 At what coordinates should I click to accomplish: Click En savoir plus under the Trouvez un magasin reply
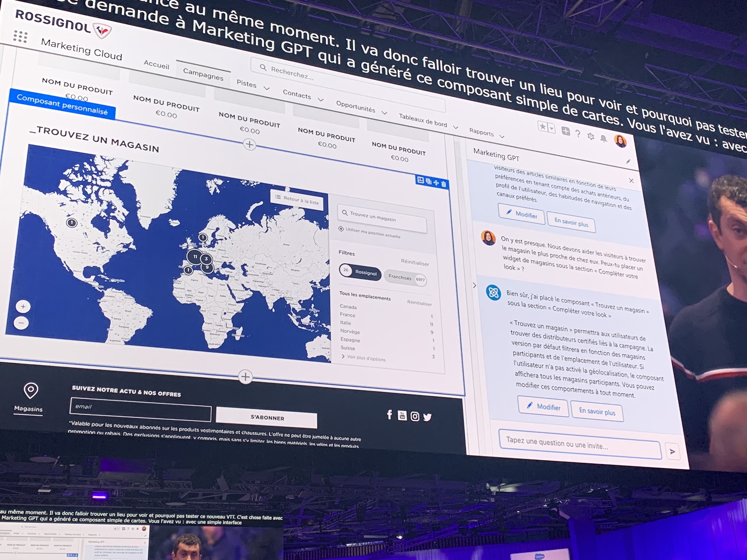[597, 412]
